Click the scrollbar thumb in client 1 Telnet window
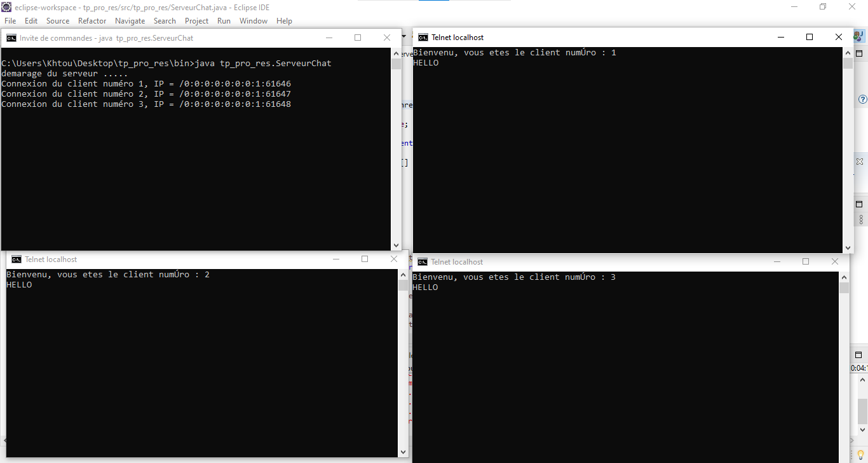 [x=848, y=64]
